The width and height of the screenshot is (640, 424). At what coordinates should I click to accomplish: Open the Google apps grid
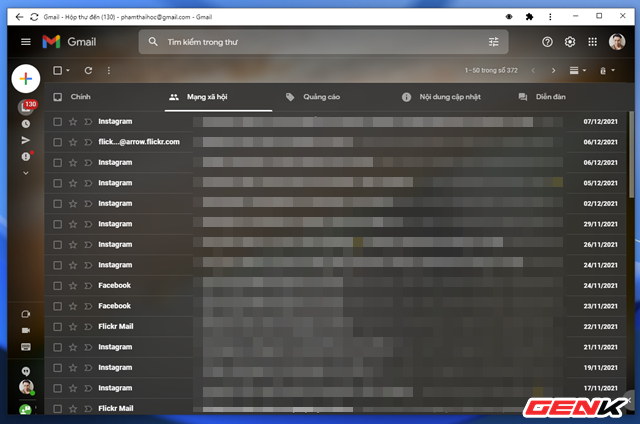click(x=592, y=42)
